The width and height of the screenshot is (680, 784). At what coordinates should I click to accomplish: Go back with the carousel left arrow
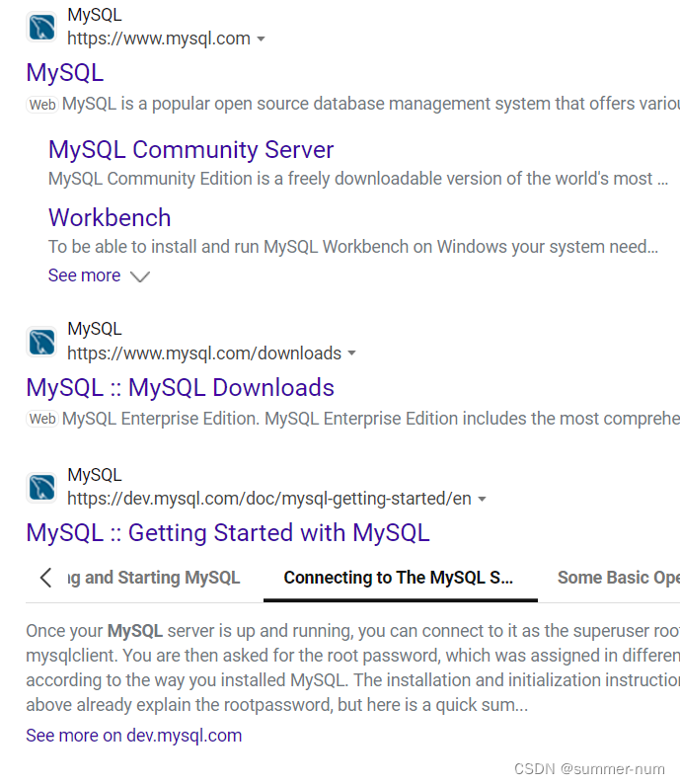tap(46, 578)
